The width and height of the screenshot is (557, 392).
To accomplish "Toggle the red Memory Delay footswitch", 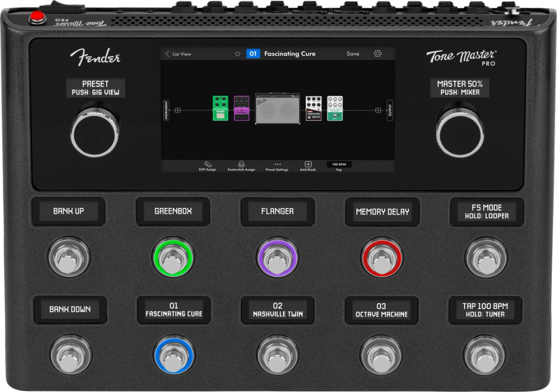I will [x=382, y=258].
